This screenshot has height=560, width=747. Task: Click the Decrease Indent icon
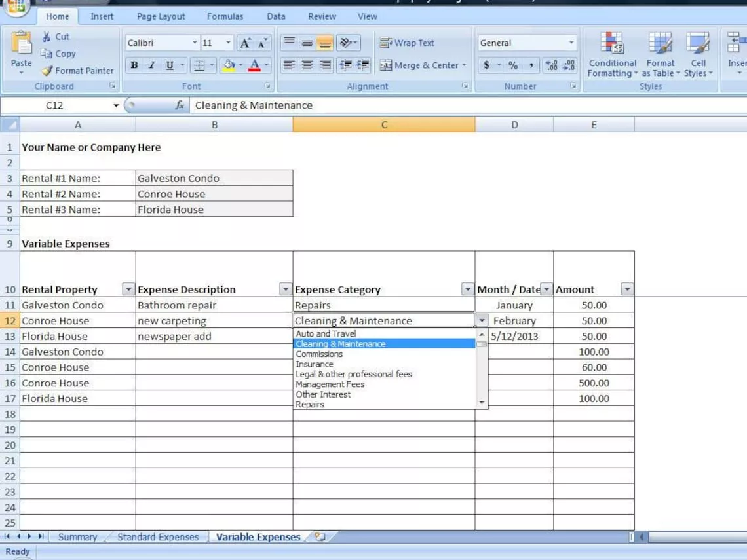point(345,65)
